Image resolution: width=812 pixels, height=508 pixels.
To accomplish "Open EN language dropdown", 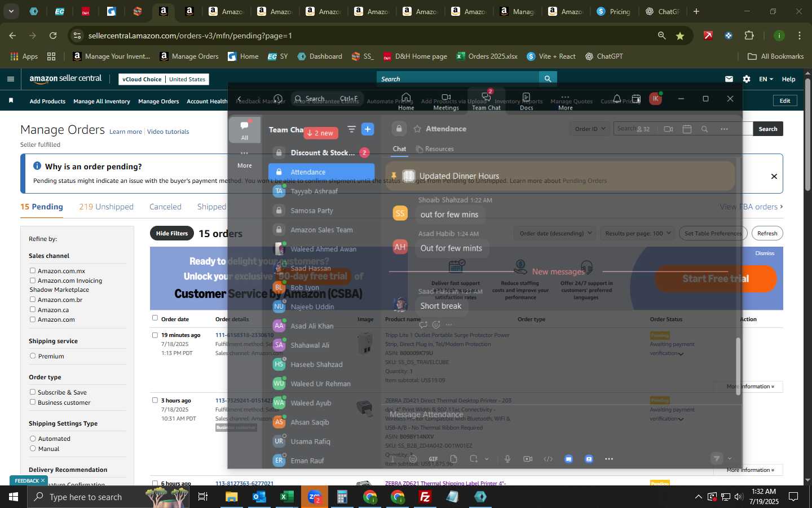I will pos(766,79).
